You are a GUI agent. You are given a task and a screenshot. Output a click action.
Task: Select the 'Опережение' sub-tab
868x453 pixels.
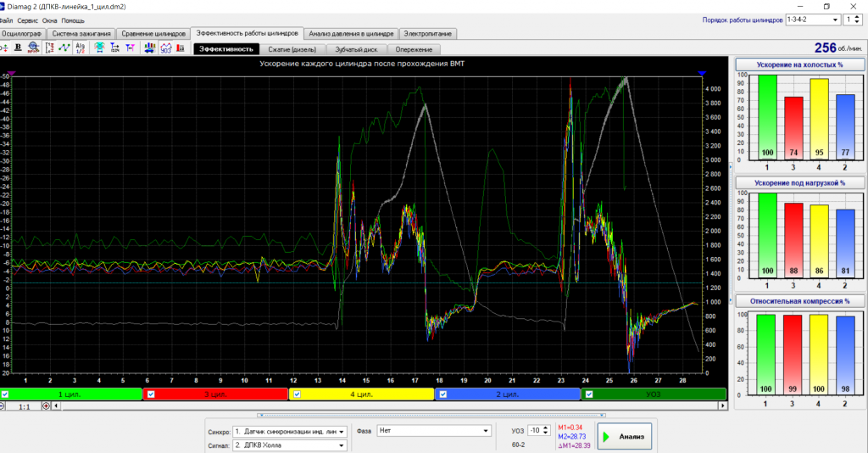[x=414, y=49]
